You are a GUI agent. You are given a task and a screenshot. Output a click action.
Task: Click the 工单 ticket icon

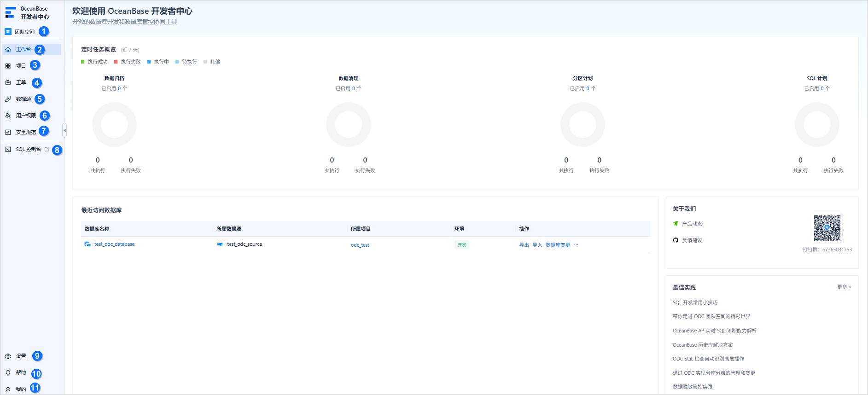(x=8, y=82)
